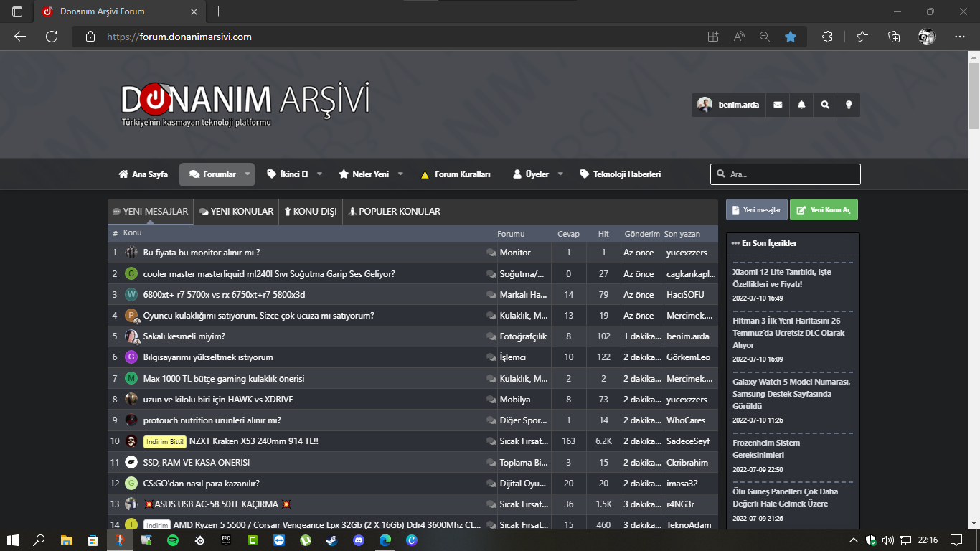Open a new browser tab
980x551 pixels.
[219, 11]
